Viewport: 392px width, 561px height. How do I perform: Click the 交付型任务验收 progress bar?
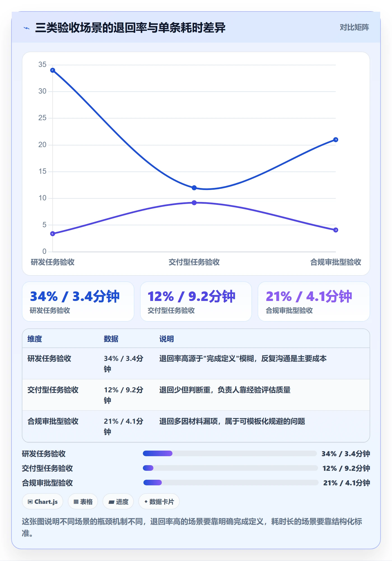(x=230, y=468)
